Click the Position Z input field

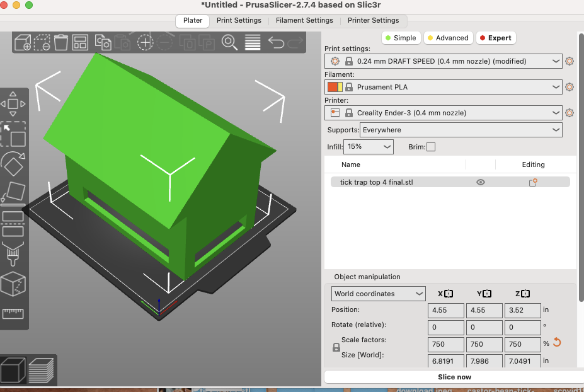coord(522,310)
